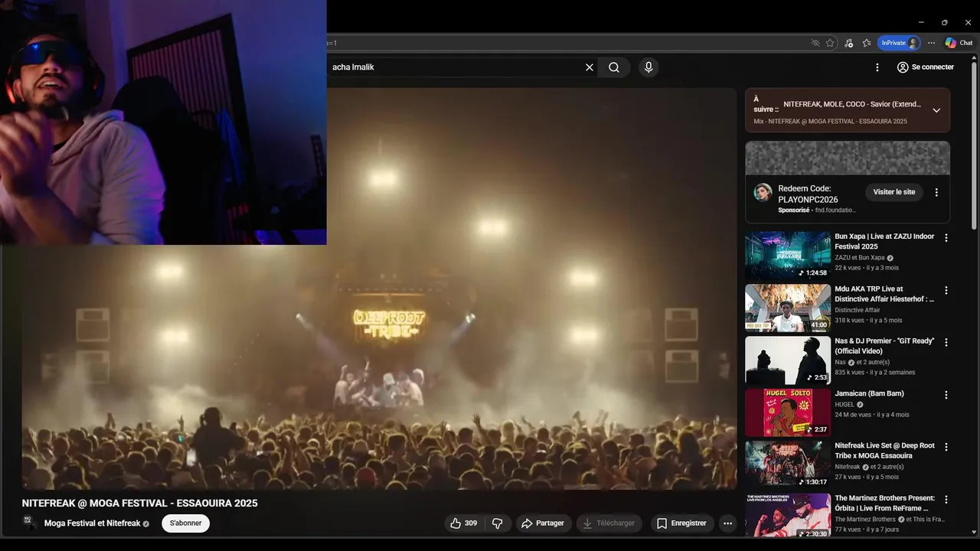Restore down the browser window

pyautogui.click(x=944, y=23)
